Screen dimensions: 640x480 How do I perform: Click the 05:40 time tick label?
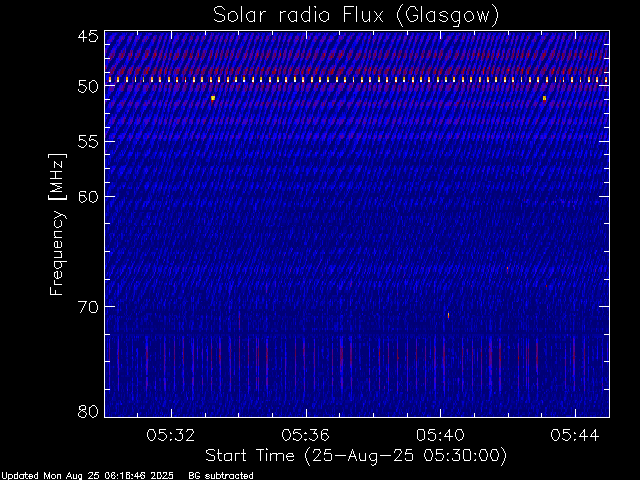440,436
